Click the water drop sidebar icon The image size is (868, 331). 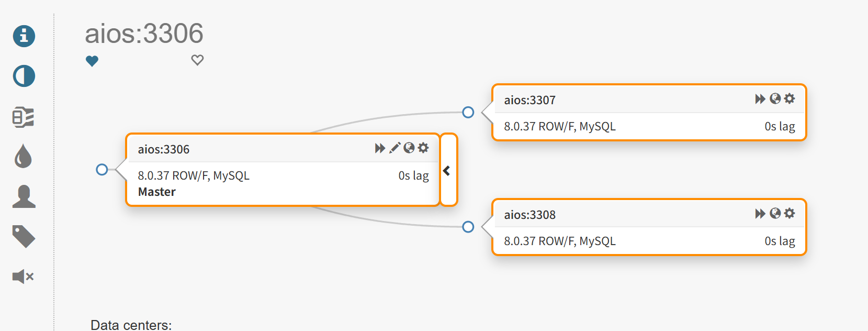[24, 156]
